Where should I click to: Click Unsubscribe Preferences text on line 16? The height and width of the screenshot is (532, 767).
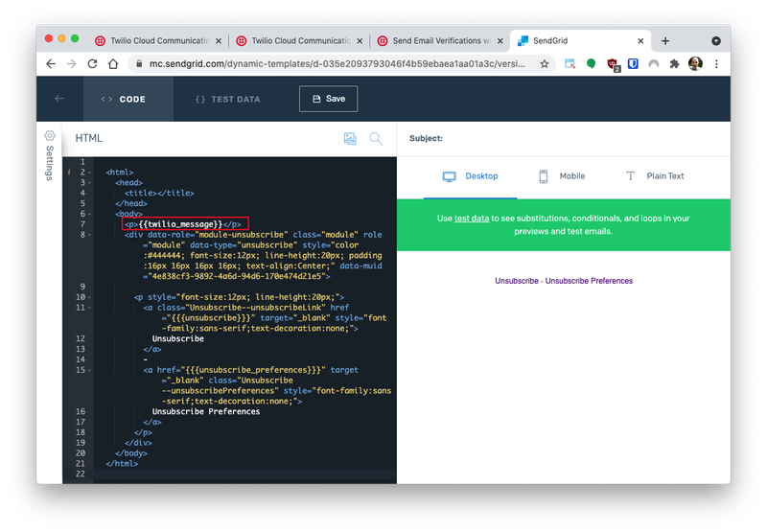pyautogui.click(x=206, y=412)
